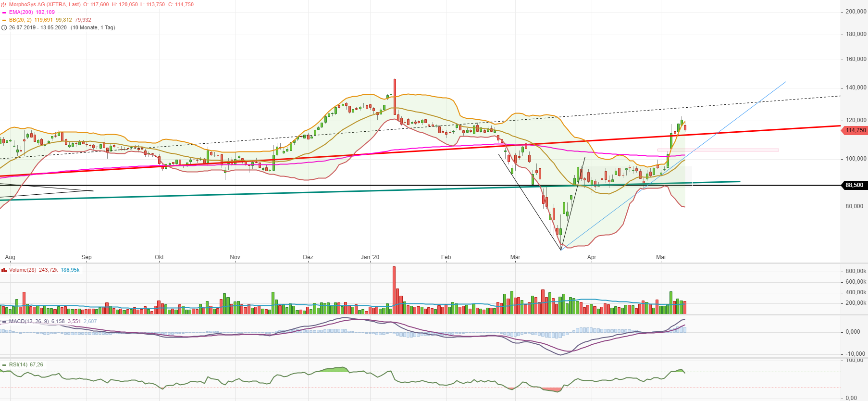Screen dimensions: 868x401
Task: Click the Feb month label on time axis
Action: click(x=446, y=257)
